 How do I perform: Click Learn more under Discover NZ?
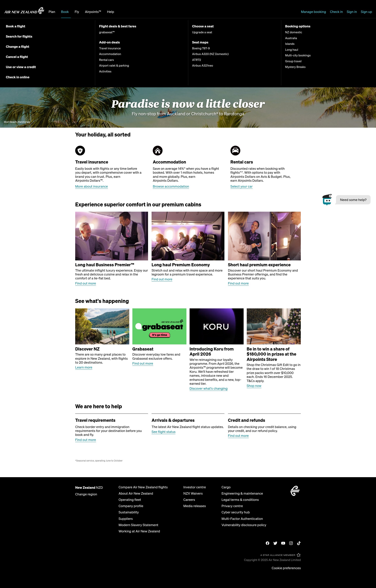click(x=83, y=368)
